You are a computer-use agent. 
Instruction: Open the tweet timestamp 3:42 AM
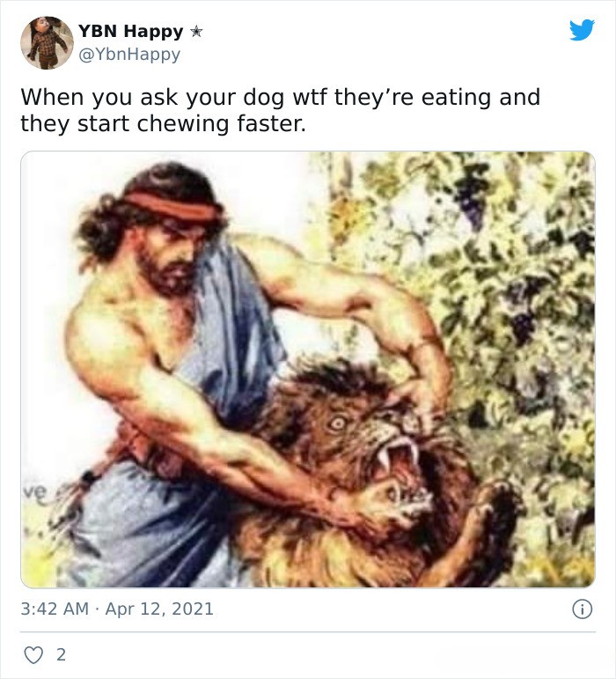click(55, 609)
